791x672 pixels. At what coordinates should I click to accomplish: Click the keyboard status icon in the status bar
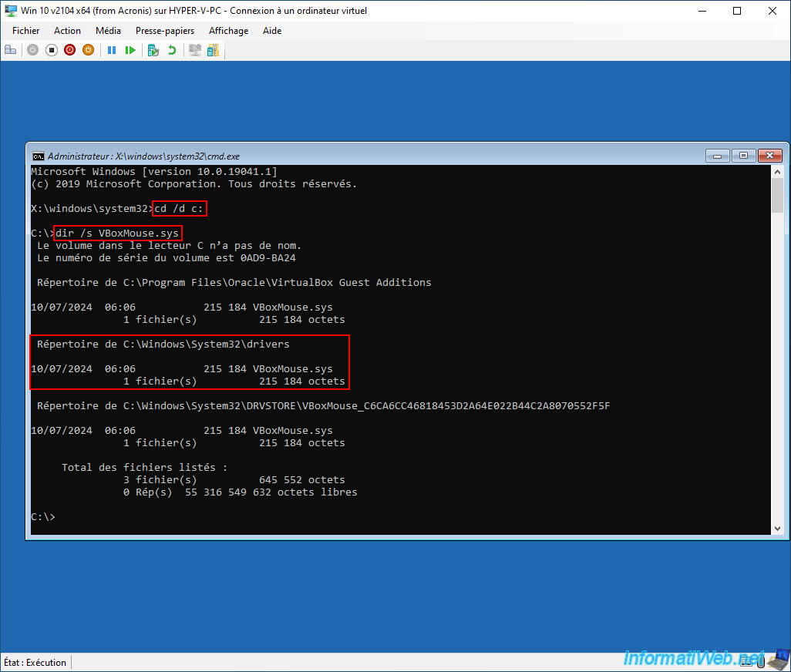[748, 661]
